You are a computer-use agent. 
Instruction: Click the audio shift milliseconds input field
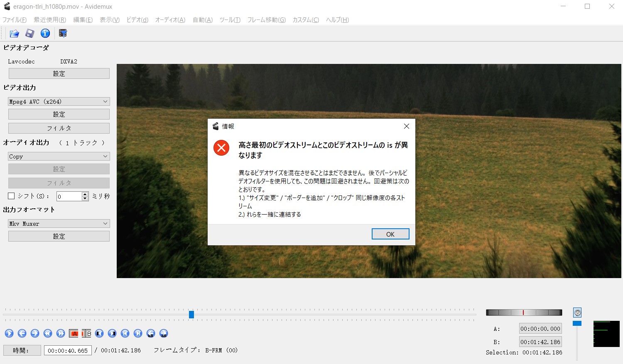(x=69, y=196)
